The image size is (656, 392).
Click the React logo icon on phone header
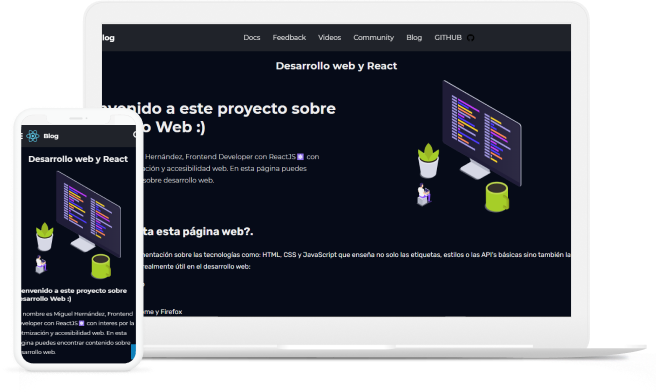pyautogui.click(x=33, y=136)
